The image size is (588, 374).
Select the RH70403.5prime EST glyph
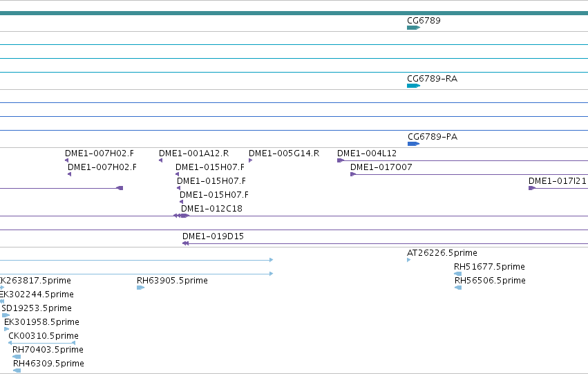[x=17, y=357]
